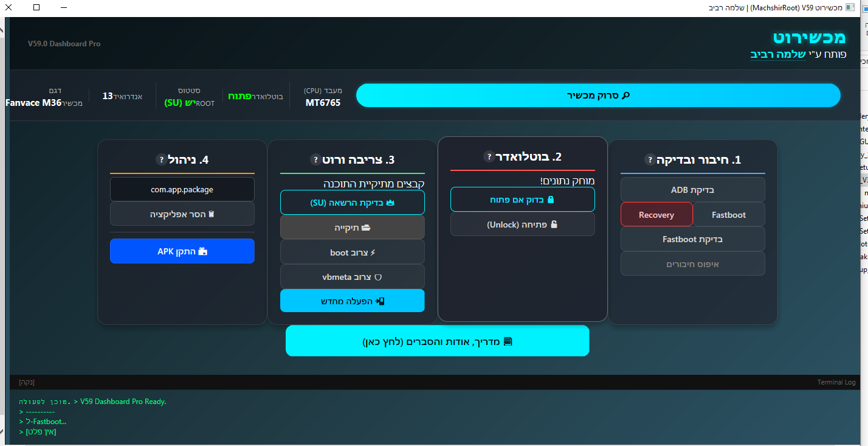Focus the 'com.app.package' input field
This screenshot has width=868, height=446.
pyautogui.click(x=182, y=189)
